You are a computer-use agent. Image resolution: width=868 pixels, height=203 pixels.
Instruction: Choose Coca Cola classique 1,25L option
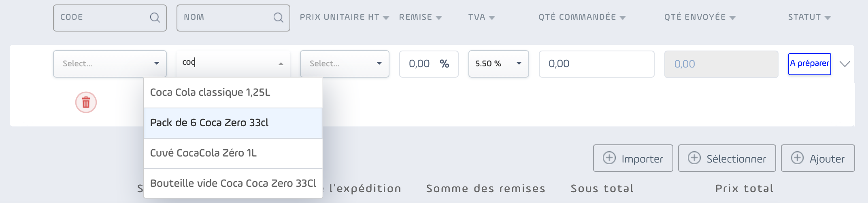pyautogui.click(x=233, y=93)
